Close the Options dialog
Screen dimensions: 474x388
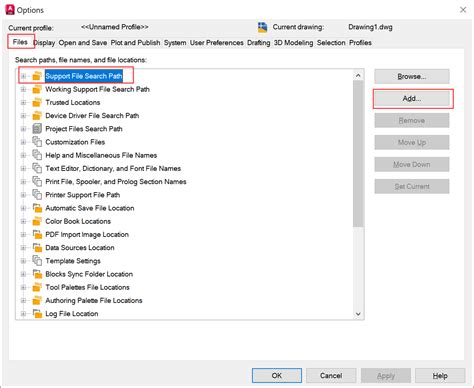463,10
